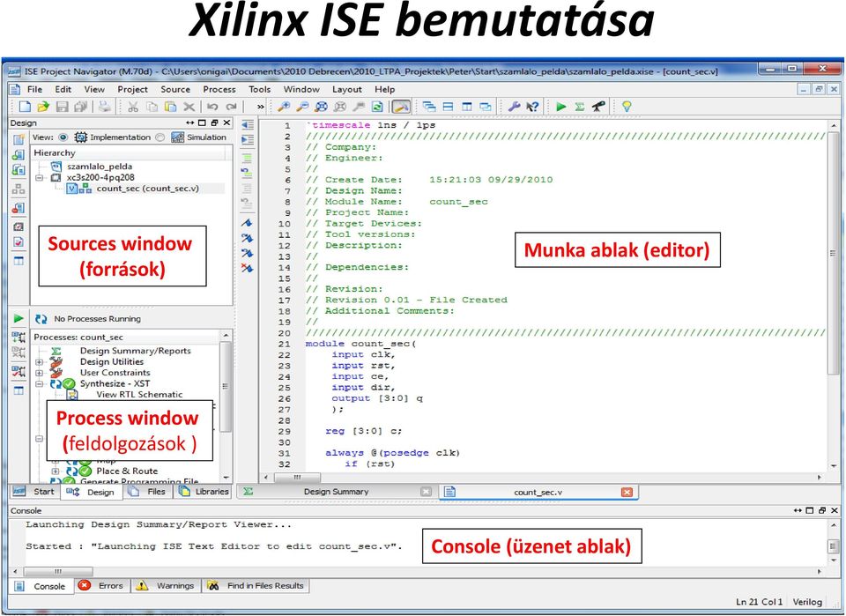Click the Processes list scroll-up arrow

[x=226, y=336]
